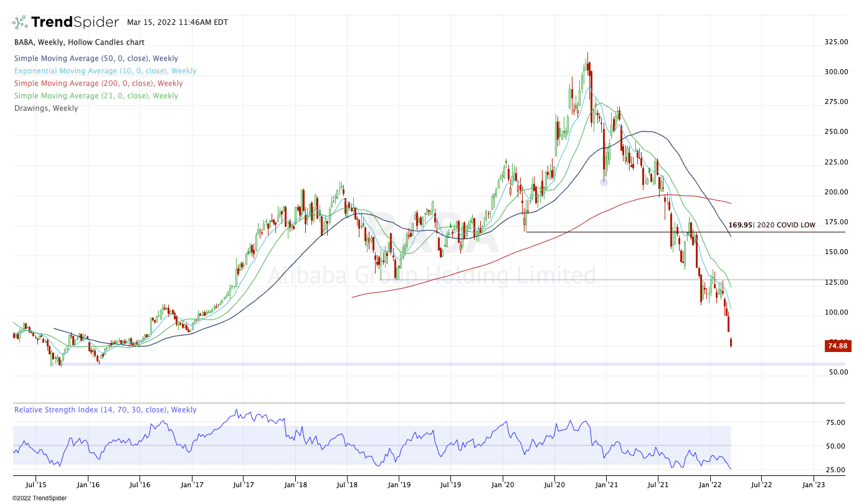Click the 50.00 price axis label
The width and height of the screenshot is (864, 504).
pyautogui.click(x=837, y=372)
